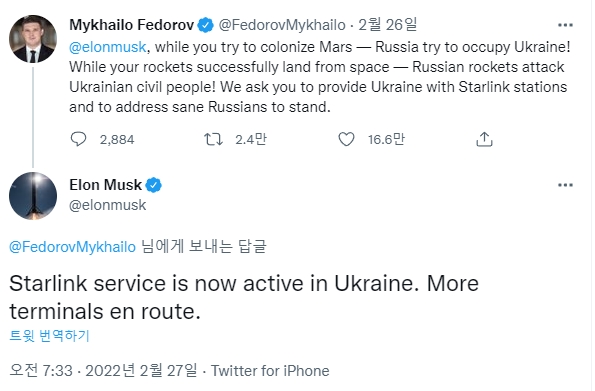The width and height of the screenshot is (595, 391).
Task: Click the @FedorovMykhailo reply-to mention
Action: coord(72,247)
